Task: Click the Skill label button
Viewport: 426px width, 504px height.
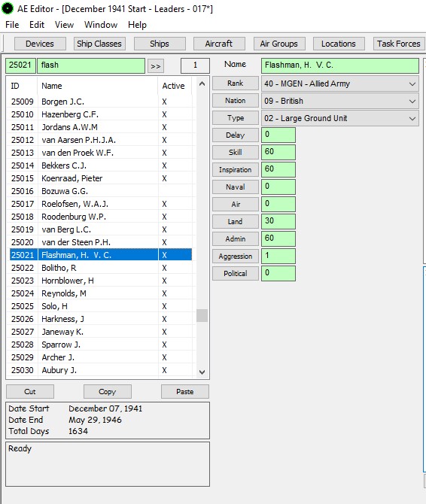Action: (x=236, y=153)
